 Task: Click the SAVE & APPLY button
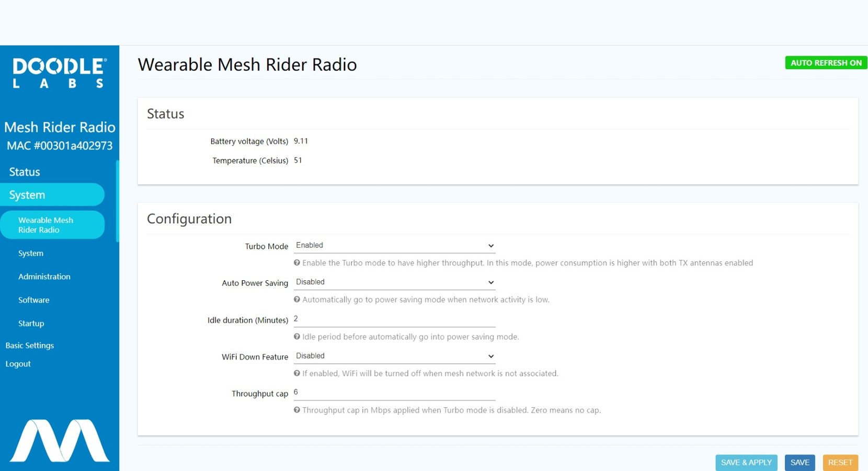746,463
